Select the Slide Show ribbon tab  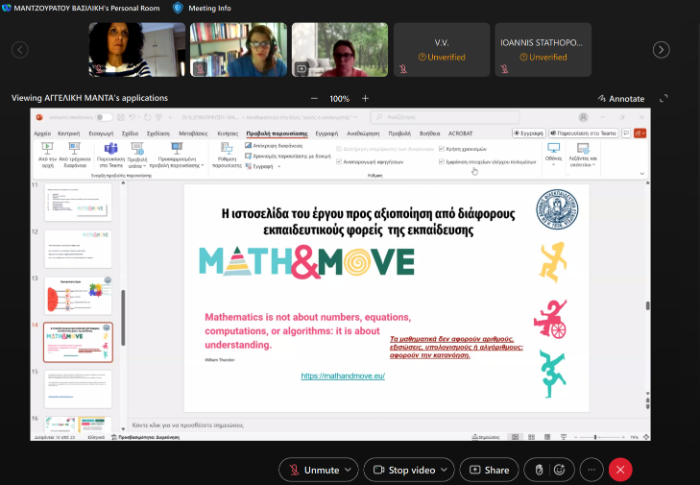click(277, 134)
